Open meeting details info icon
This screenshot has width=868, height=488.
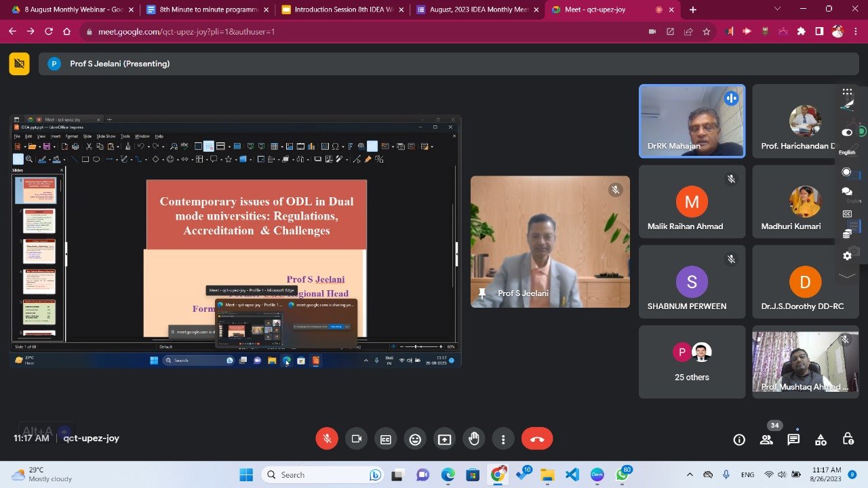pos(739,439)
